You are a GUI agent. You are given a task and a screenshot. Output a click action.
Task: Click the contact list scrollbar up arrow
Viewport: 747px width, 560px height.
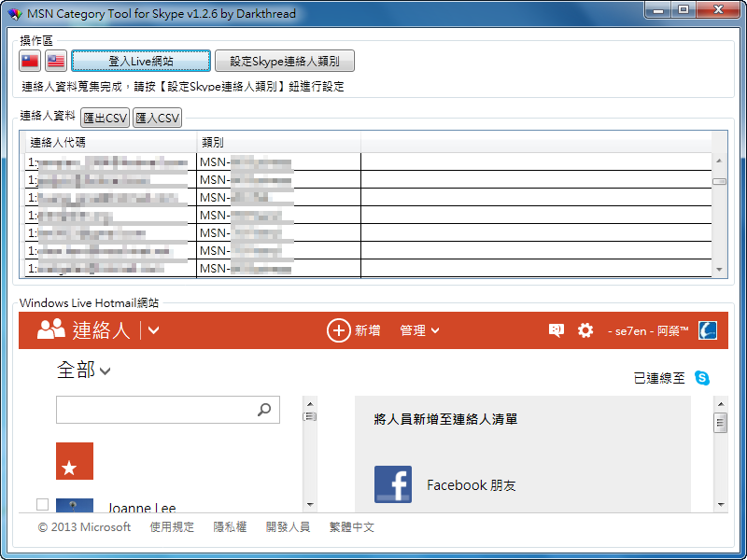pyautogui.click(x=719, y=161)
